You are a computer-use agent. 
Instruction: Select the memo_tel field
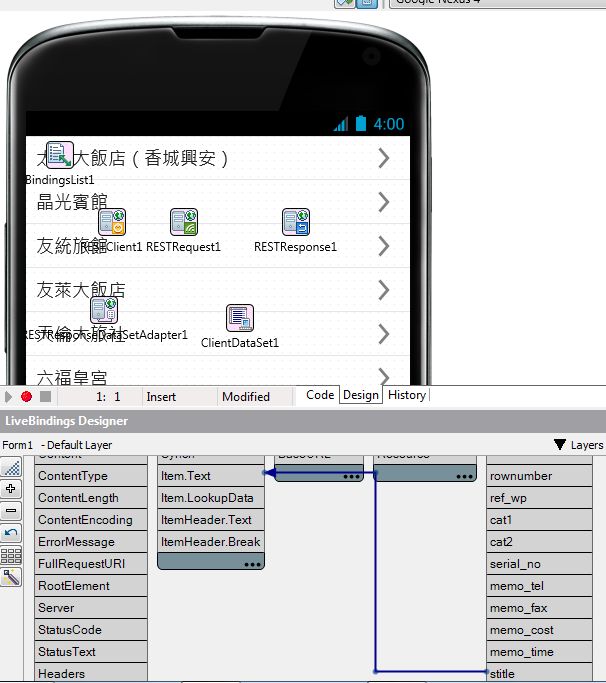click(x=539, y=585)
